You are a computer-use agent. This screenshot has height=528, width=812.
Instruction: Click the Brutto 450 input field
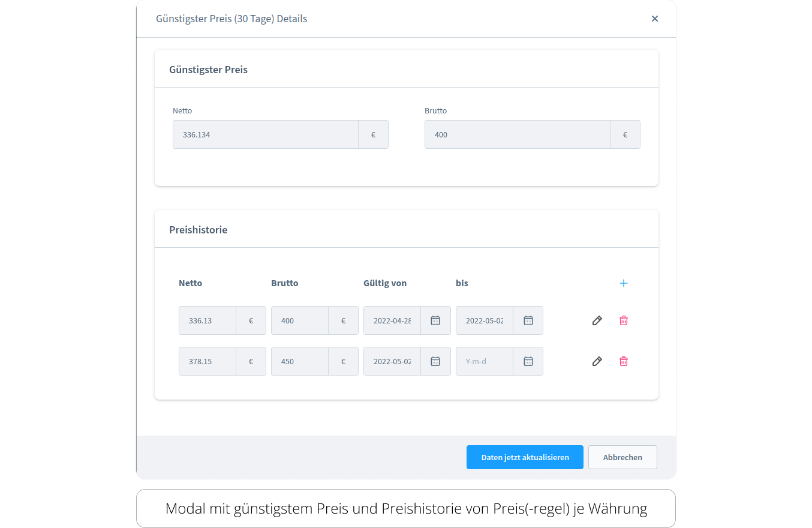(299, 361)
